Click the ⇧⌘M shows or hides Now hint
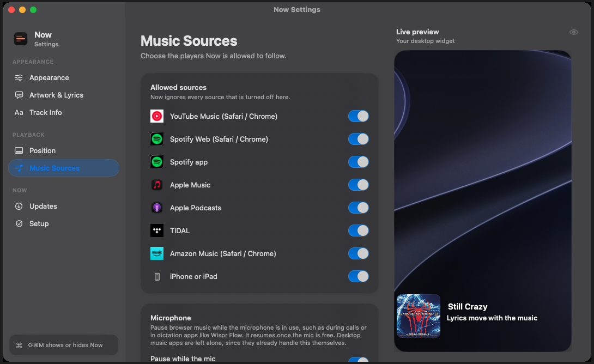 [64, 345]
